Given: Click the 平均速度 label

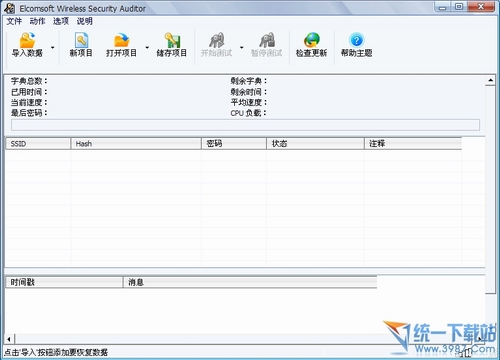Looking at the screenshot, I should [x=249, y=102].
